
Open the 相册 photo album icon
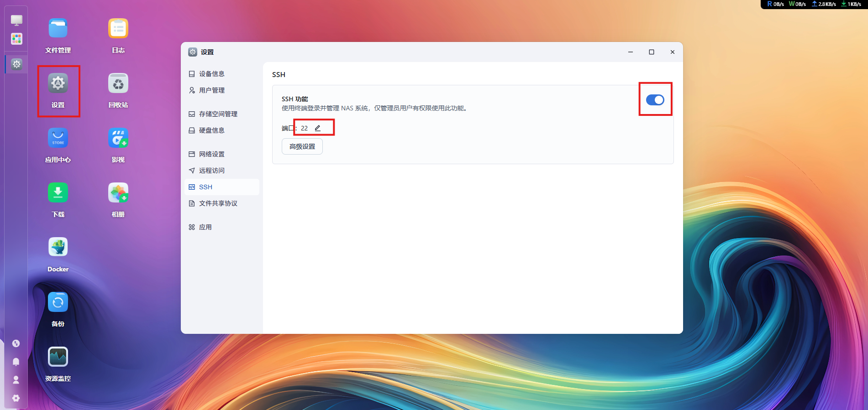(x=118, y=193)
